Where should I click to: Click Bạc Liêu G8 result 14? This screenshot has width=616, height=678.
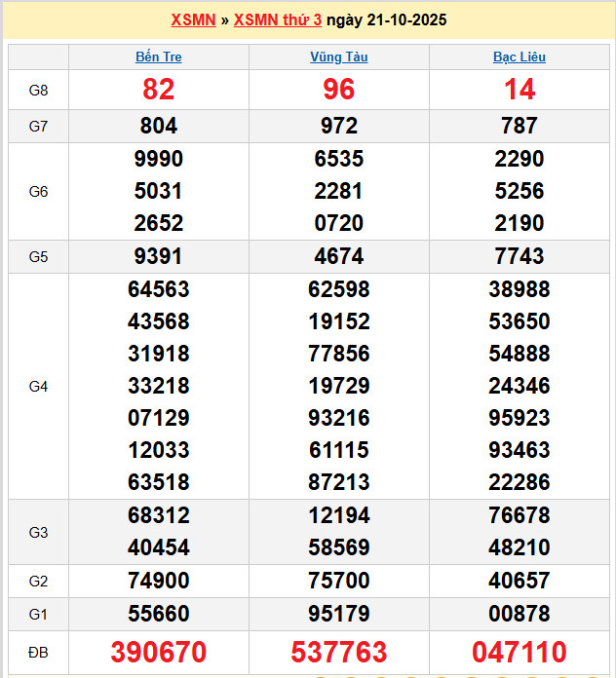520,90
